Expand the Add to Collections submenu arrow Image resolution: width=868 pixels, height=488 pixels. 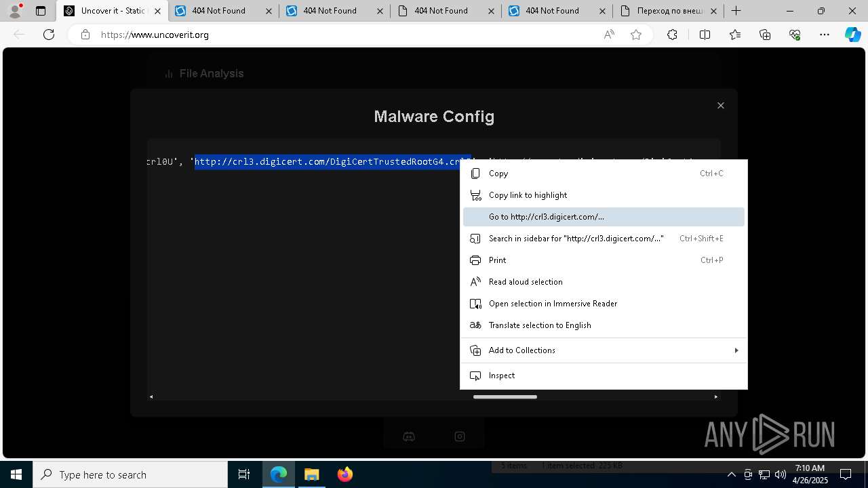[736, 350]
